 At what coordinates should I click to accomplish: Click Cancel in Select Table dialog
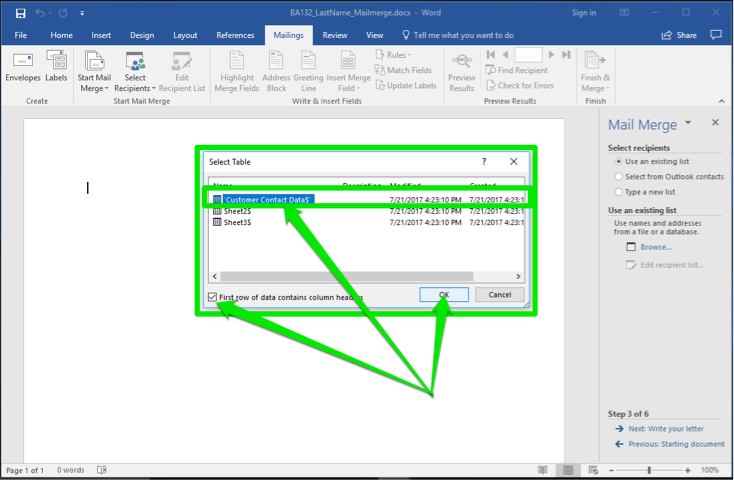point(499,295)
